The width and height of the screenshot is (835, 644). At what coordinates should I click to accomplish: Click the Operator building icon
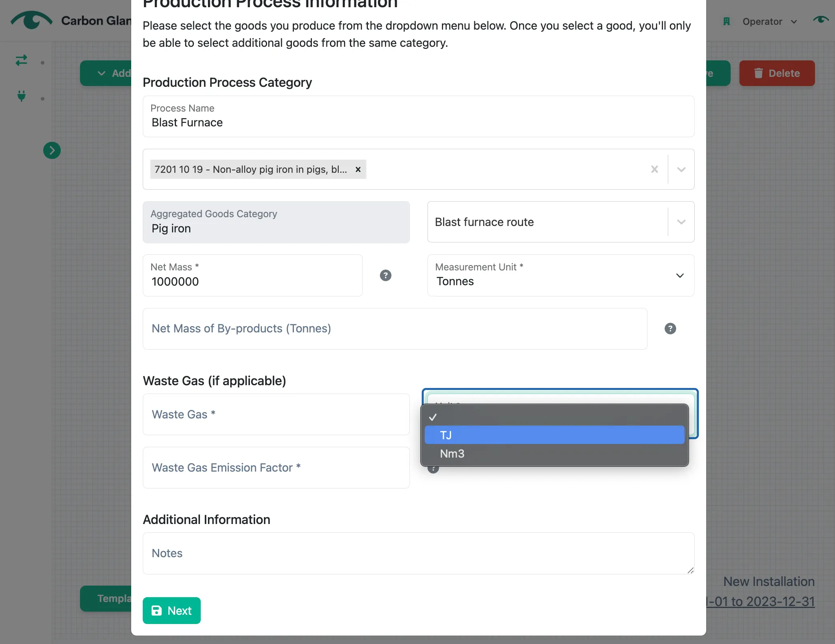coord(727,22)
